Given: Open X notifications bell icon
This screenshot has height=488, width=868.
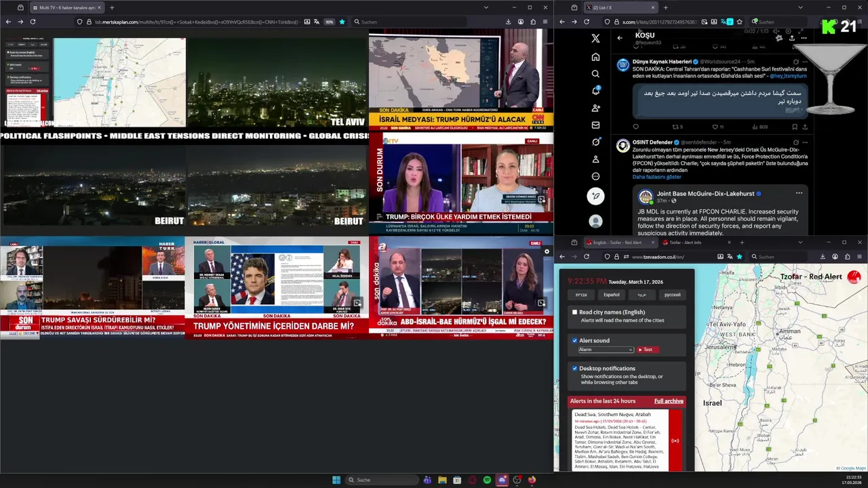Looking at the screenshot, I should tap(595, 91).
